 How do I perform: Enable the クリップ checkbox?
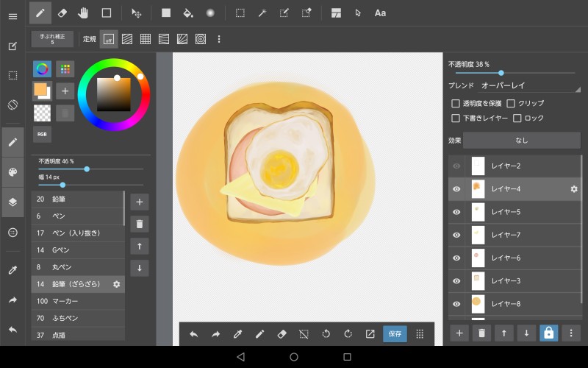coord(511,104)
